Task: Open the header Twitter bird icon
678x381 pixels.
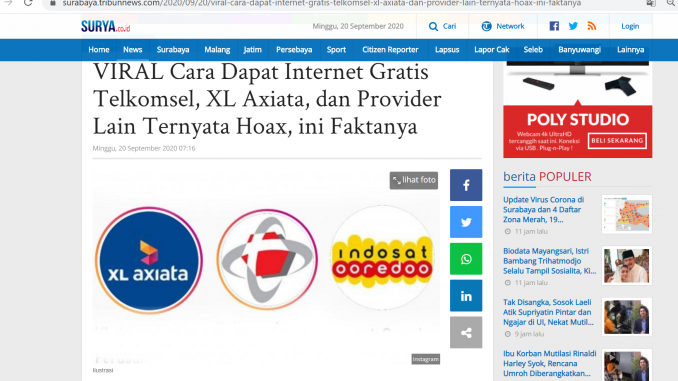Action: click(573, 26)
